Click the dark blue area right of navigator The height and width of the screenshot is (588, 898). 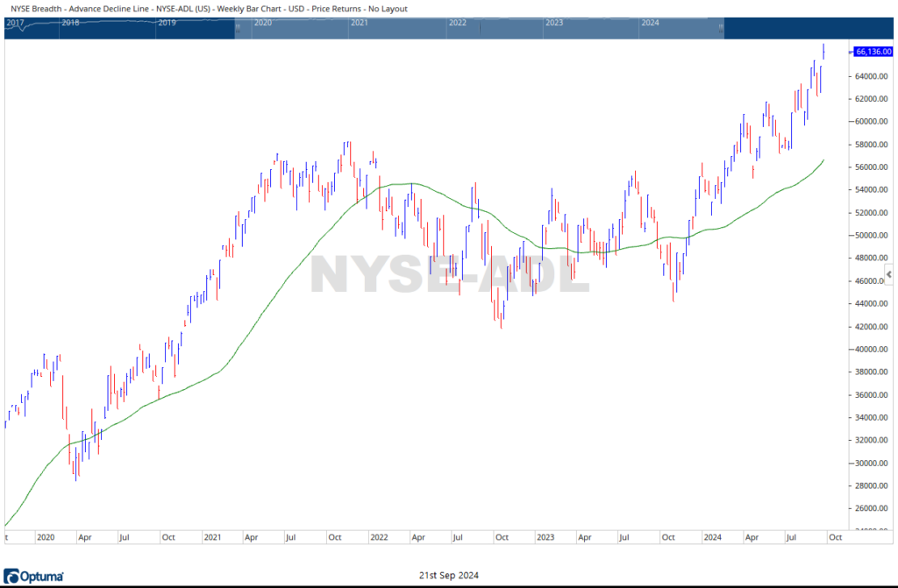pyautogui.click(x=807, y=28)
